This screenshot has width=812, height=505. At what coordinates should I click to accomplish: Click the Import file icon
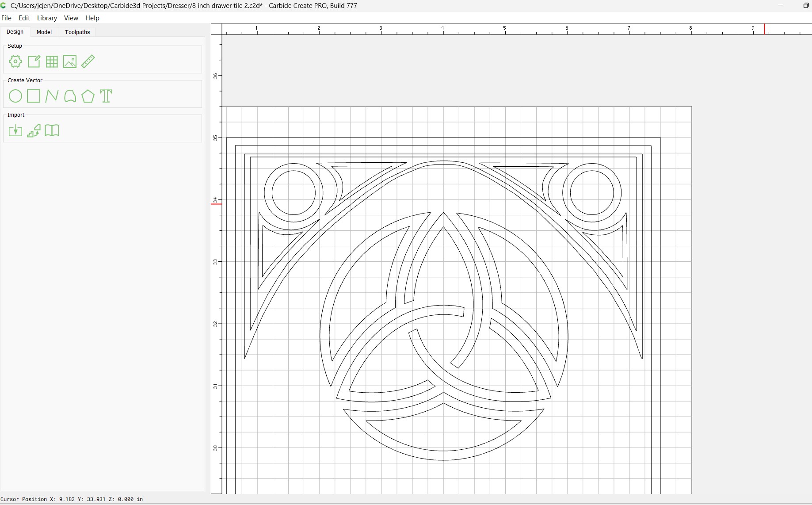(x=15, y=130)
